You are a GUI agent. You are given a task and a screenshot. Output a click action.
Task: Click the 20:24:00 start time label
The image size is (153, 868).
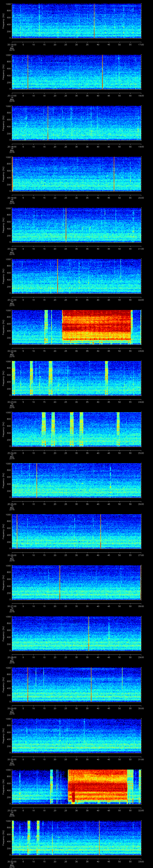pos(12,453)
